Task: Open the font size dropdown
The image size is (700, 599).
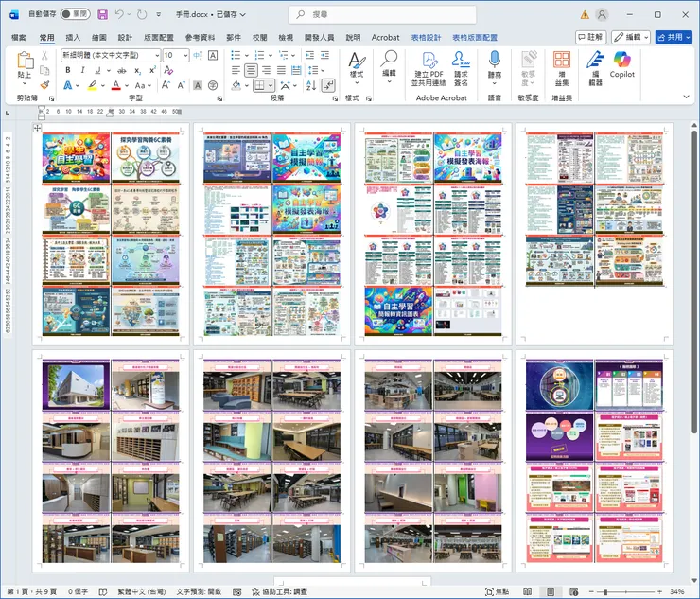Action: pos(185,56)
